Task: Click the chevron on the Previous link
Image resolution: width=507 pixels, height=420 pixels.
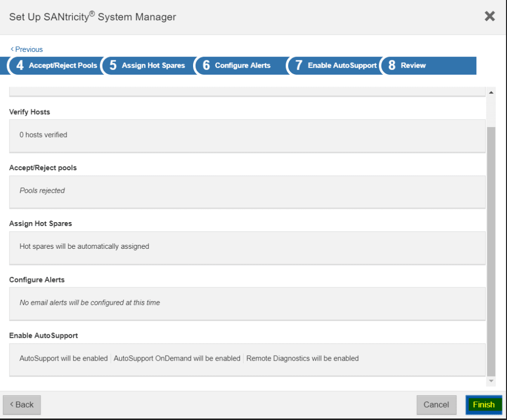Action: click(x=12, y=49)
